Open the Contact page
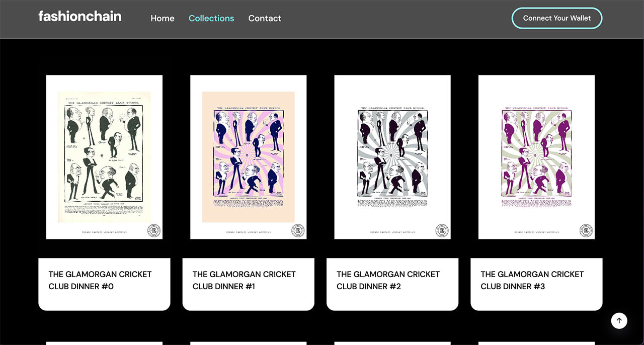 point(265,18)
